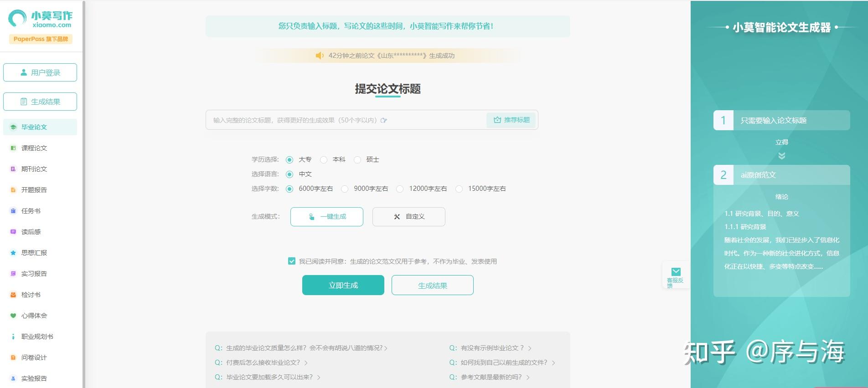The image size is (868, 388).
Task: Click step 1 只需要输入论文标题
Action: tap(782, 120)
